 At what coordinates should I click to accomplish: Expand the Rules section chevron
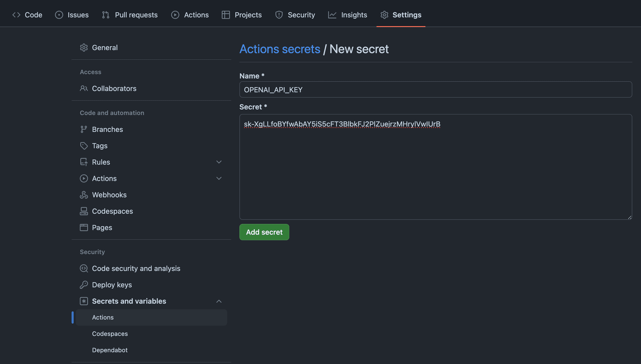[219, 162]
